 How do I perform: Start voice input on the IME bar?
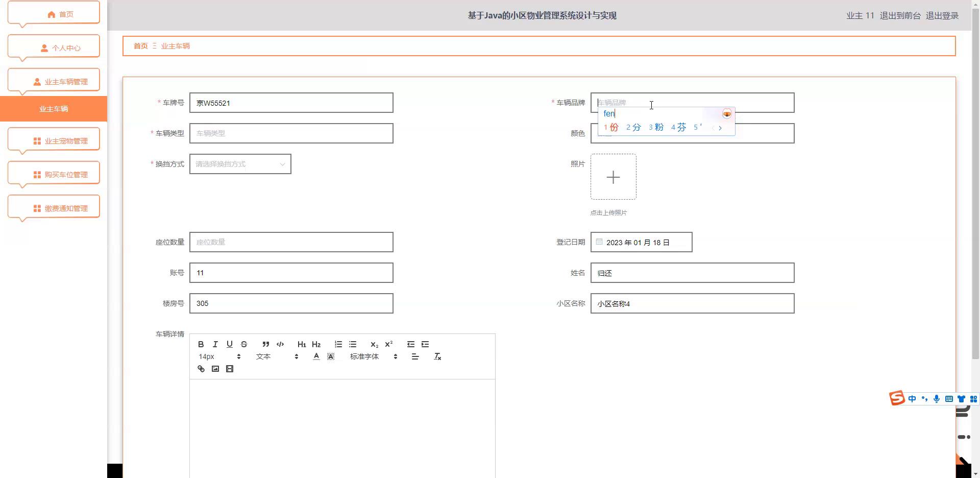pyautogui.click(x=937, y=399)
